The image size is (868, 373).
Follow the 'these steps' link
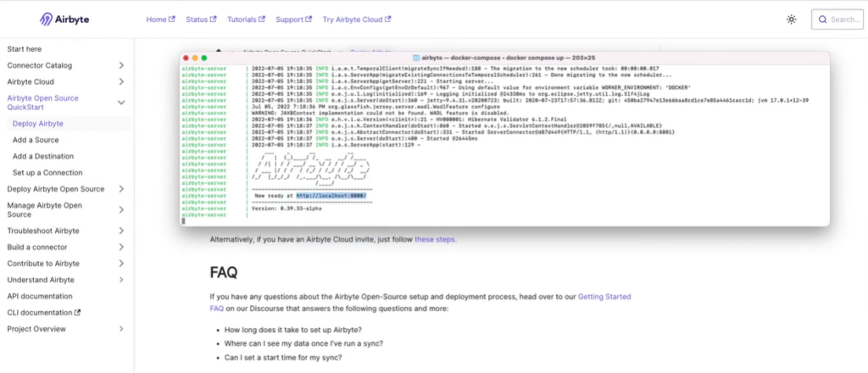[436, 240]
